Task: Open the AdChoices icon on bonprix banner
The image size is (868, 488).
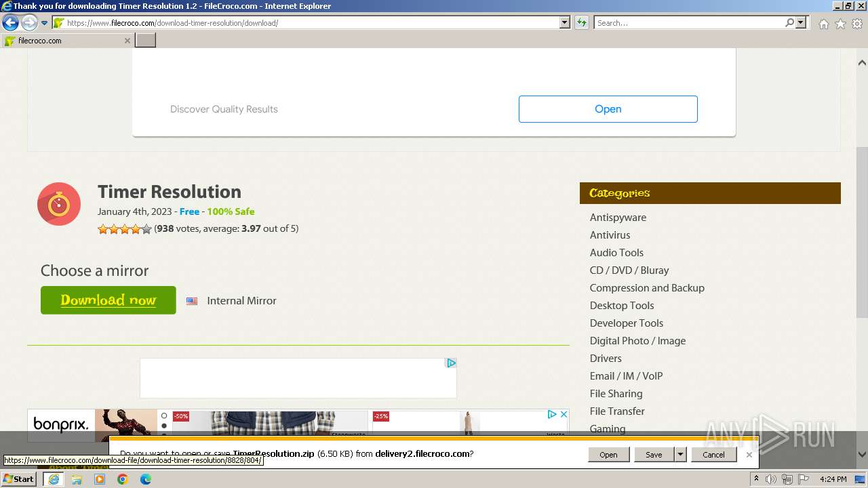Action: coord(552,414)
